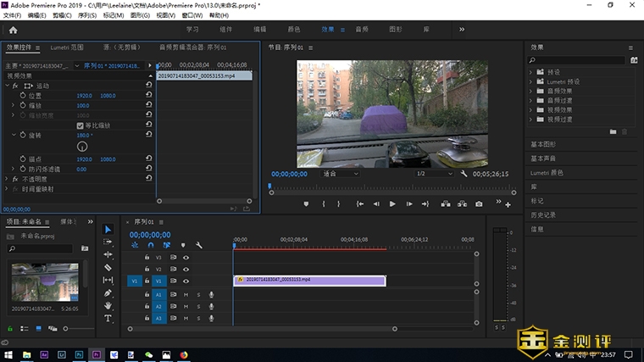Toggle the timeline Snap magnet icon
This screenshot has height=362, width=644.
pos(151,245)
